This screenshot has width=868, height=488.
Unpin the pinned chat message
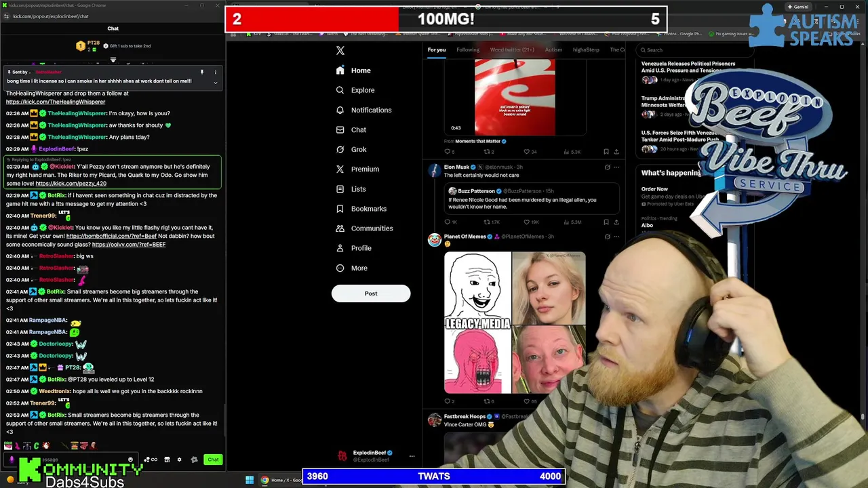(x=201, y=72)
